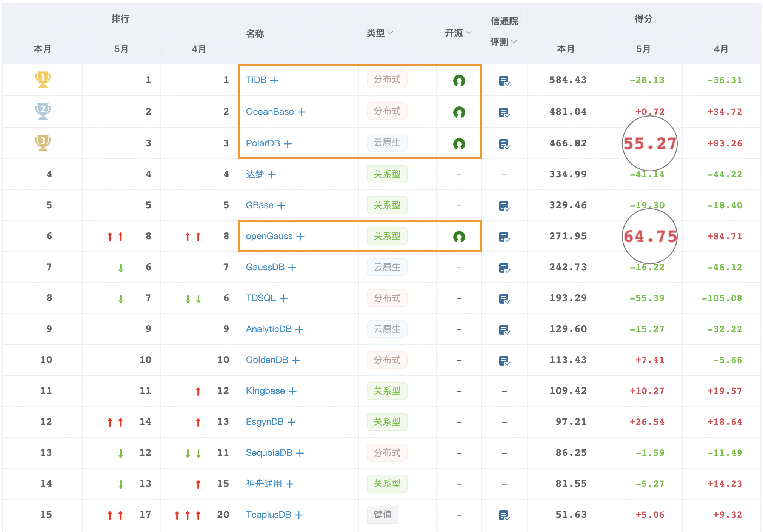Click the 分布式 type tag for TiDB
This screenshot has height=532, width=763.
pyautogui.click(x=387, y=79)
